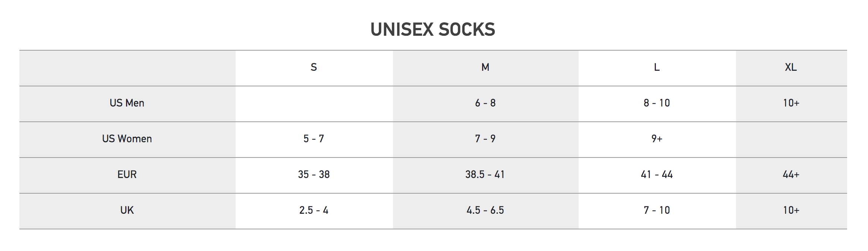
Task: Click US Women large size 9+
Action: coord(657,139)
